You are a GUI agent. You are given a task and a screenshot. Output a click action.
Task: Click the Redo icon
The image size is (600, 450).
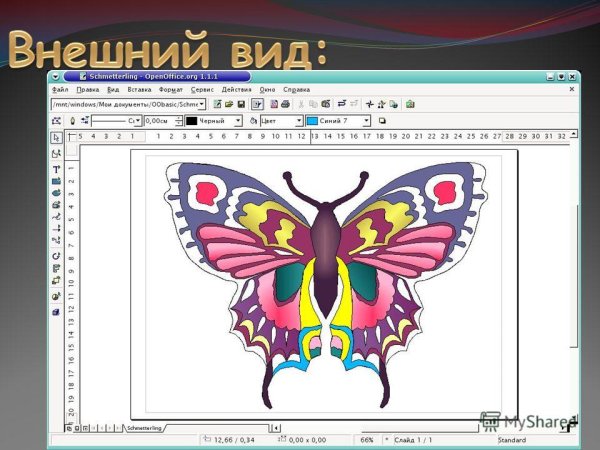pyautogui.click(x=354, y=104)
